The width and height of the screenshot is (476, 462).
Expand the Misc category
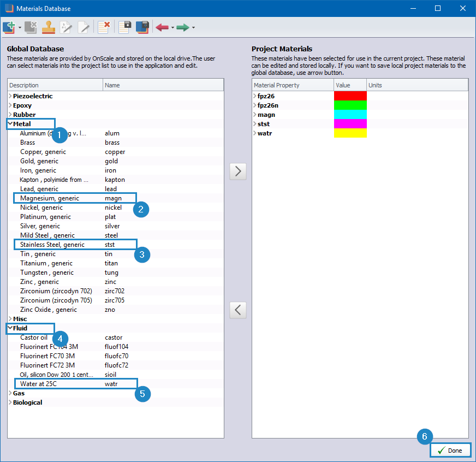coord(10,319)
